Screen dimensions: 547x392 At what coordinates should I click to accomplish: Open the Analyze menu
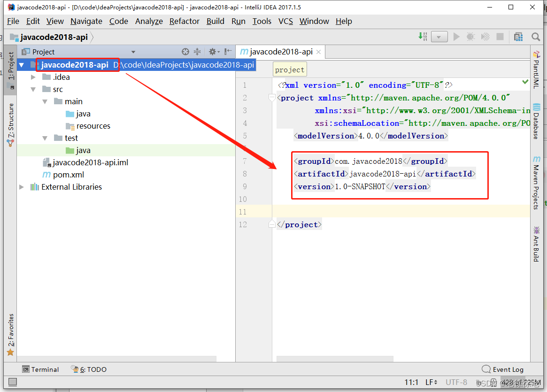tap(149, 21)
